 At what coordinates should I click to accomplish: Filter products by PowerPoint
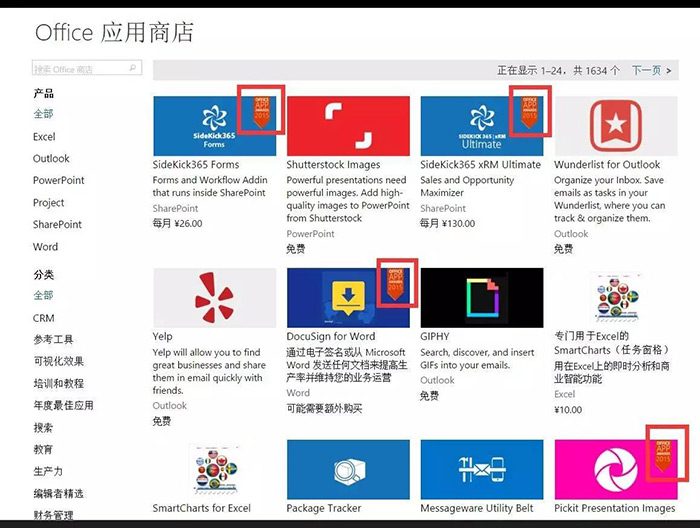[x=58, y=180]
